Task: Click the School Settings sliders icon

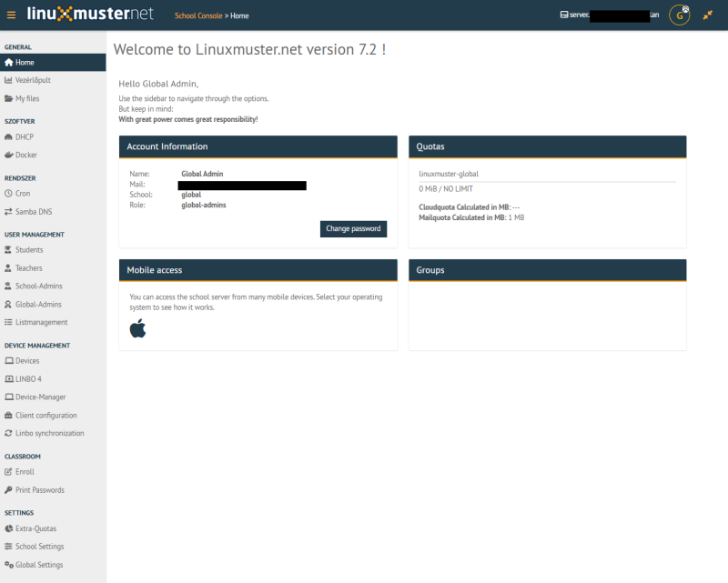Action: 8,547
